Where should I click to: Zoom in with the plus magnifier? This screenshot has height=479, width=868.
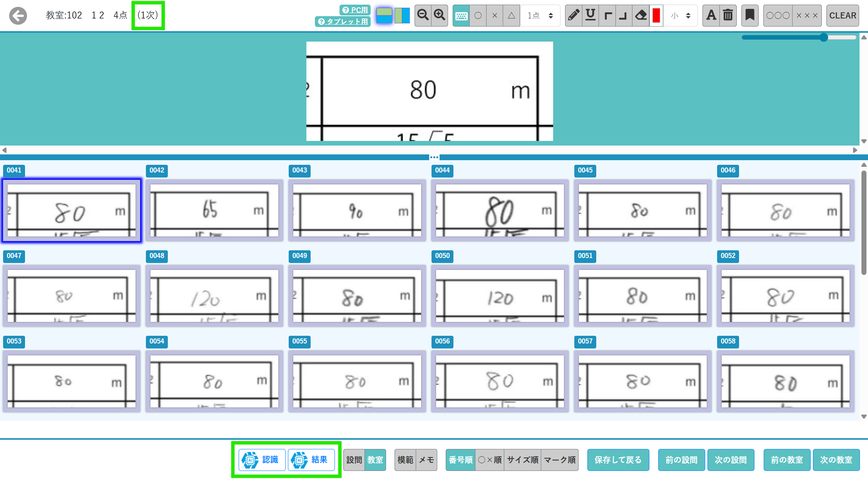point(439,15)
